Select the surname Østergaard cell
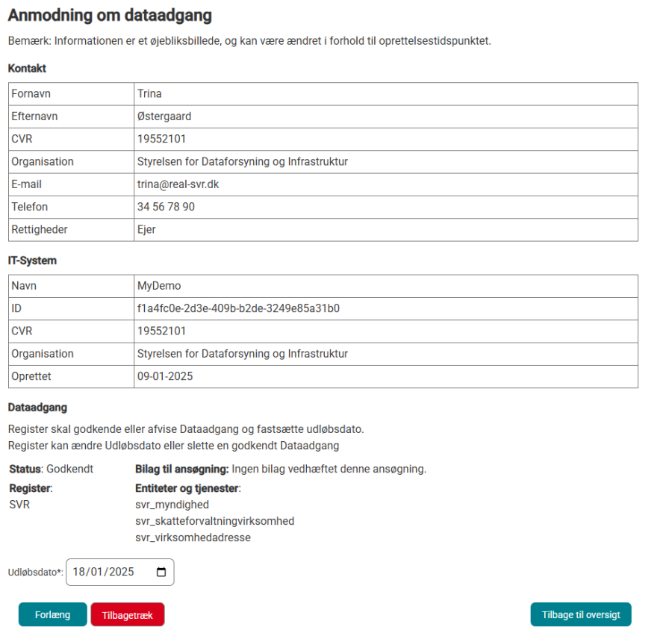This screenshot has height=636, width=672. point(164,116)
